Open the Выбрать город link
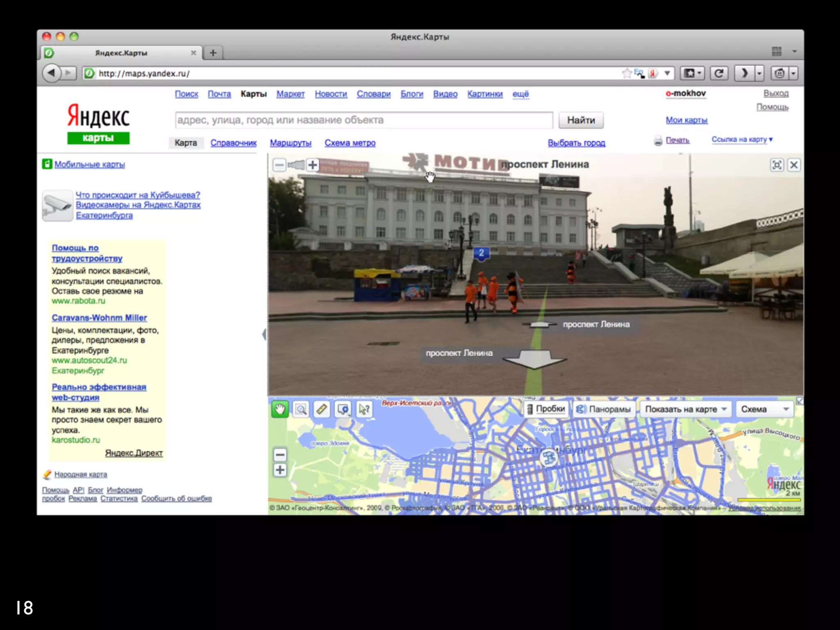This screenshot has height=630, width=840. pos(576,143)
